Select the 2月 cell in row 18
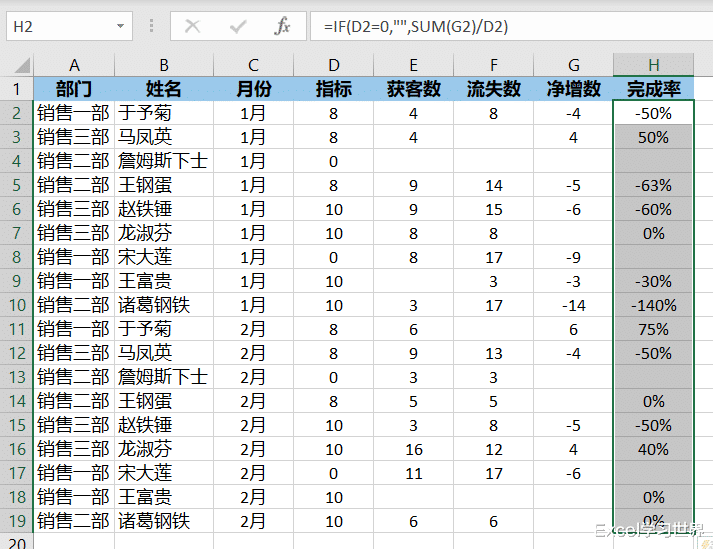The image size is (713, 549). click(253, 497)
